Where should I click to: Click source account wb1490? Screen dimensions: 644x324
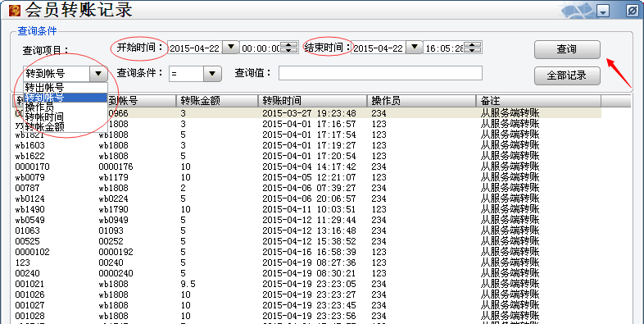(x=30, y=209)
